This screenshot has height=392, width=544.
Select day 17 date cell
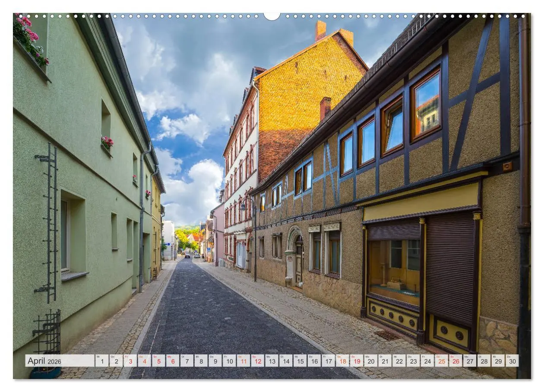[x=329, y=361]
